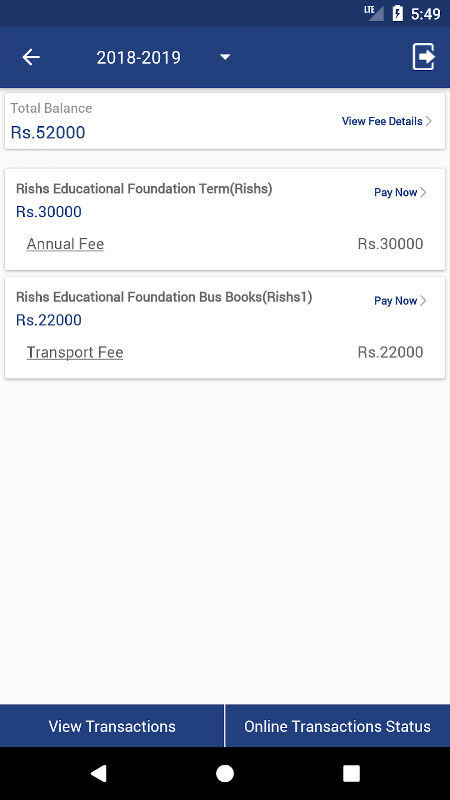Tap chevron beside first Pay Now

(423, 192)
